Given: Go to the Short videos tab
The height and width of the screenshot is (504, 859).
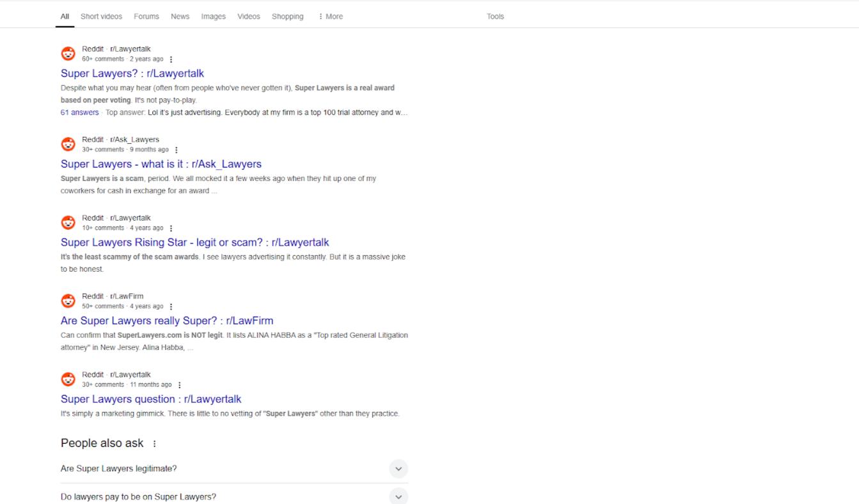Looking at the screenshot, I should pos(101,17).
